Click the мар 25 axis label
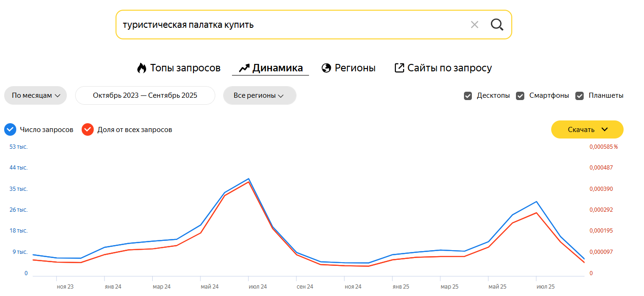Viewport: 644px width, 296px height. coord(450,287)
